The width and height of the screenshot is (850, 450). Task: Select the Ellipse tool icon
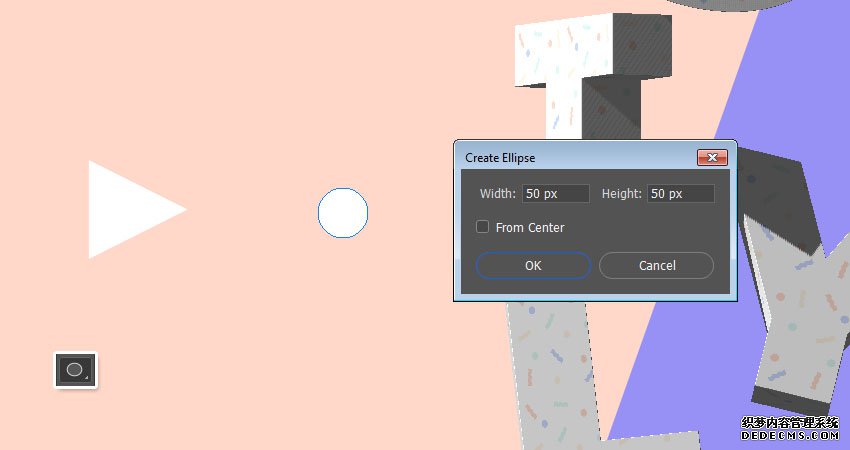click(x=75, y=370)
